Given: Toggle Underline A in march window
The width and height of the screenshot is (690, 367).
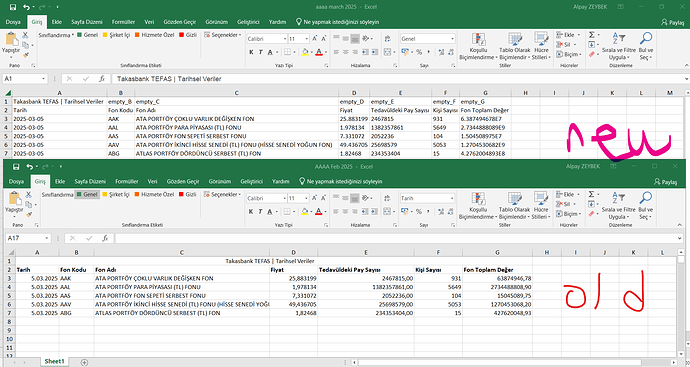Looking at the screenshot, I should pyautogui.click(x=270, y=52).
